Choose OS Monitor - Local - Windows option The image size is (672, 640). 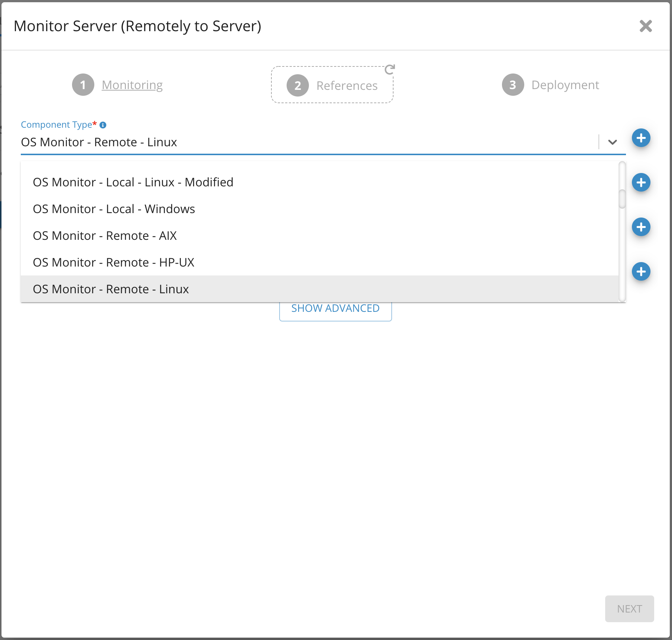click(114, 209)
